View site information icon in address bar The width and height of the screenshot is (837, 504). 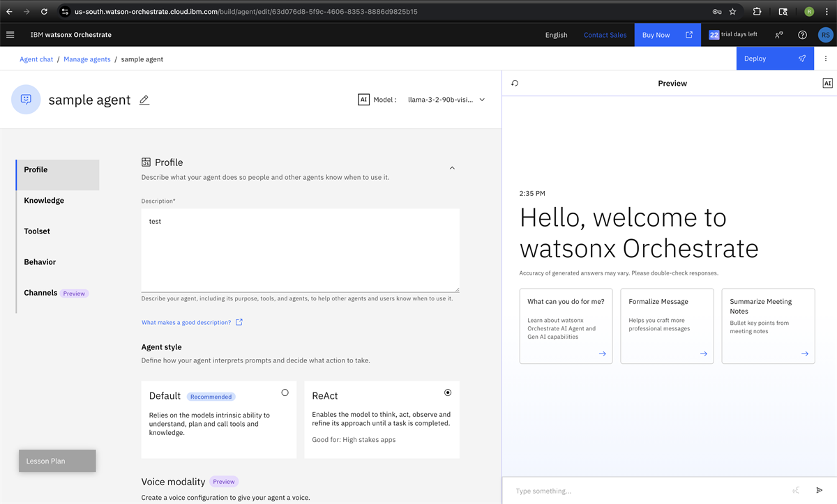tap(65, 11)
